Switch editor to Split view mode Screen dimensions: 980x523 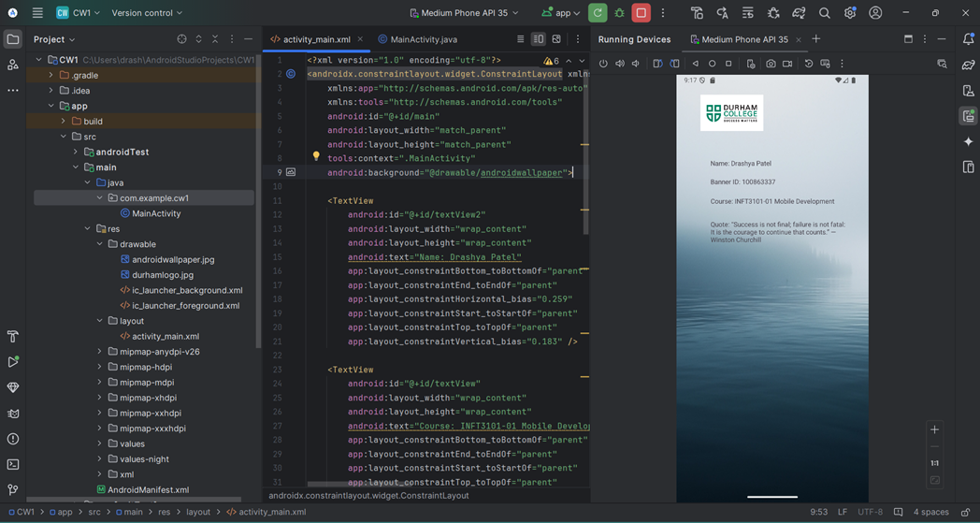point(538,38)
